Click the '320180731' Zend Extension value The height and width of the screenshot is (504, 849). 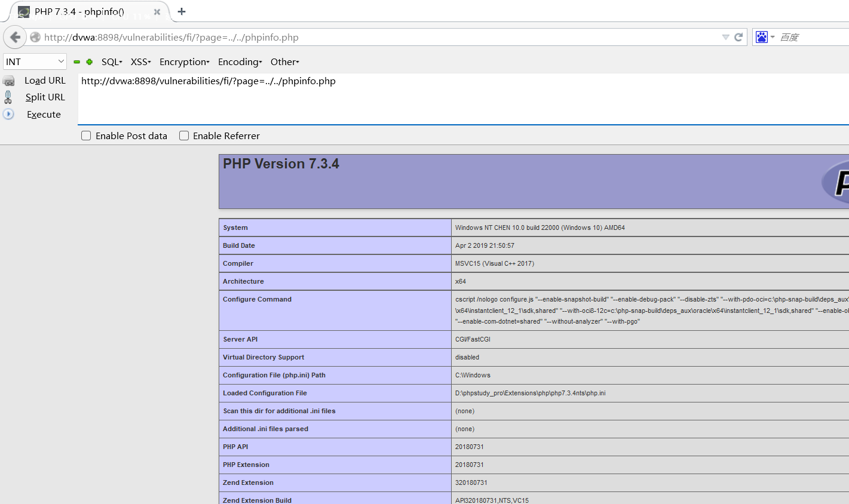[471, 483]
